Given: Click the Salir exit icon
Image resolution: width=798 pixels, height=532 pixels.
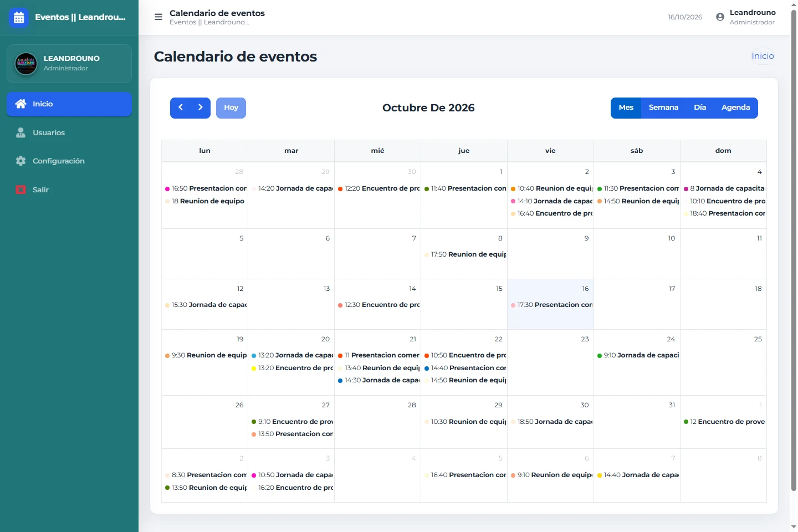Looking at the screenshot, I should click(x=21, y=190).
